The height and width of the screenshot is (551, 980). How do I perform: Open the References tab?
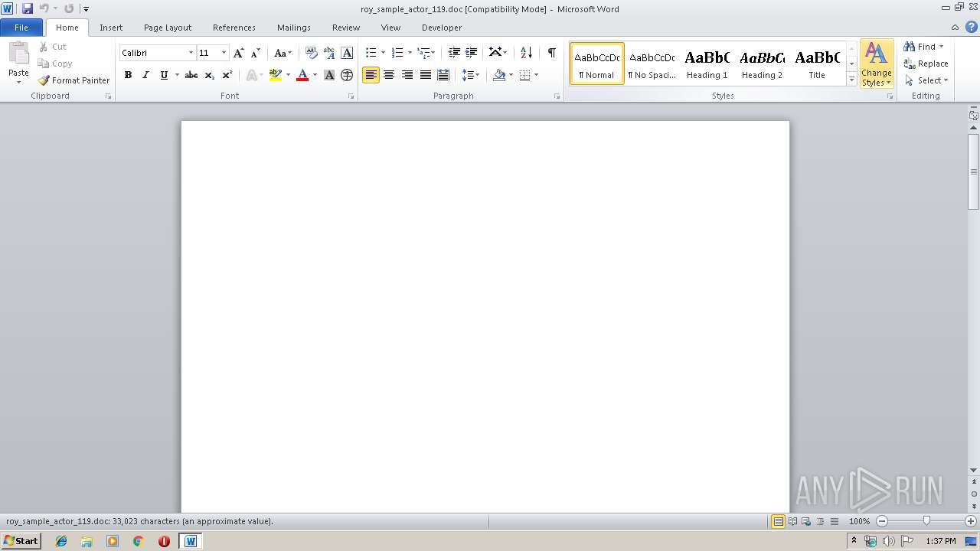click(234, 28)
